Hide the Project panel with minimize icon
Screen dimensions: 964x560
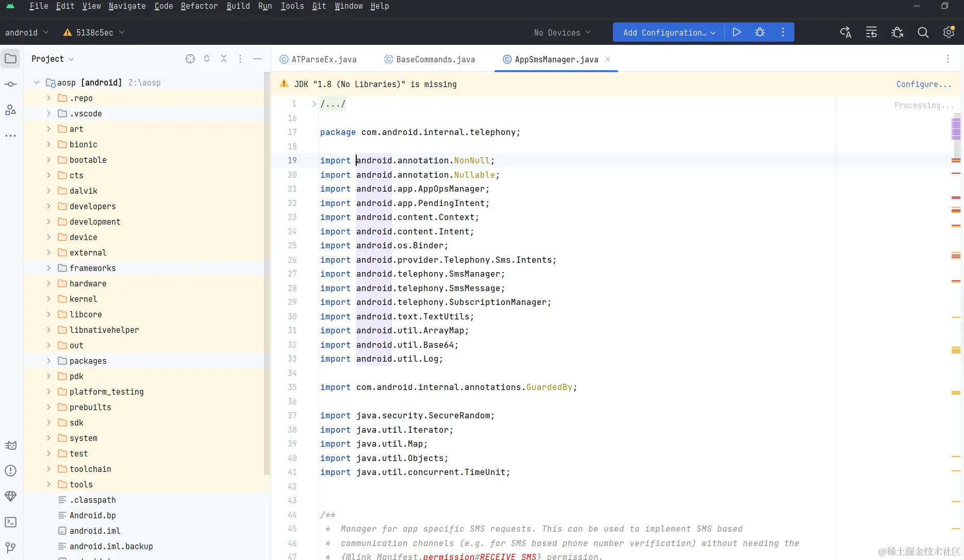[257, 59]
